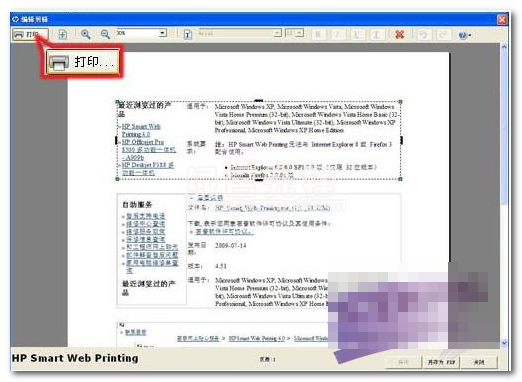Open the font name dropdown

pyautogui.click(x=239, y=33)
